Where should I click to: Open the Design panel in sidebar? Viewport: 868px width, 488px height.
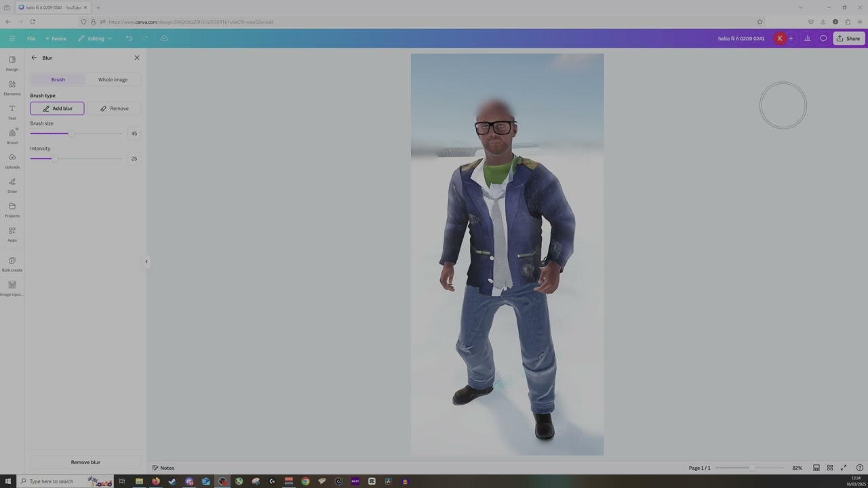12,63
